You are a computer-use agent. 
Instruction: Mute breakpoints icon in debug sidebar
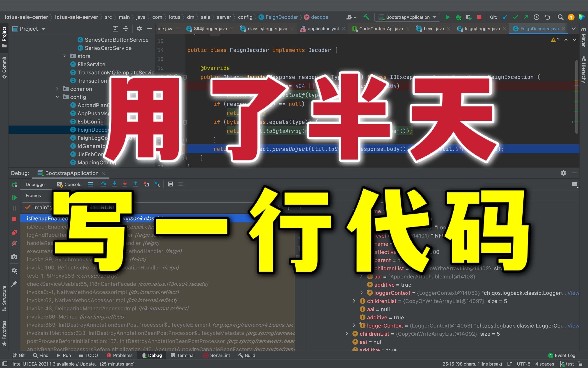tap(14, 243)
